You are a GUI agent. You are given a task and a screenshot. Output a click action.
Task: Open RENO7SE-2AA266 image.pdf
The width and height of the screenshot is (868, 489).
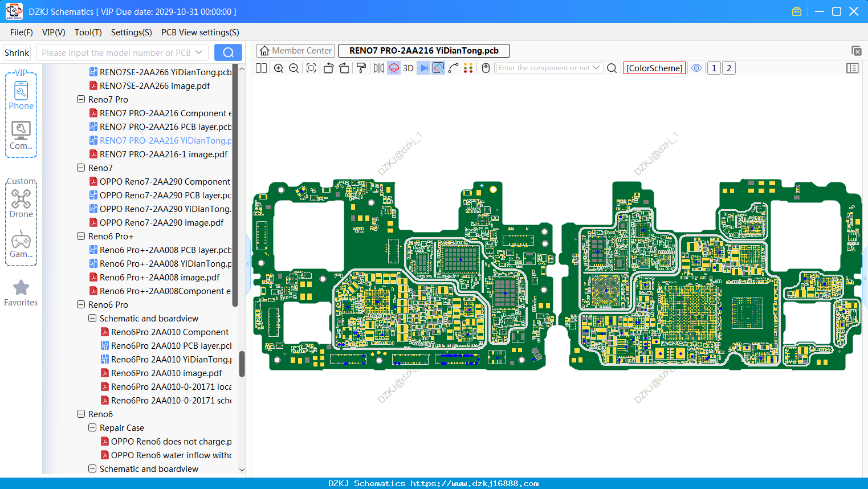149,85
